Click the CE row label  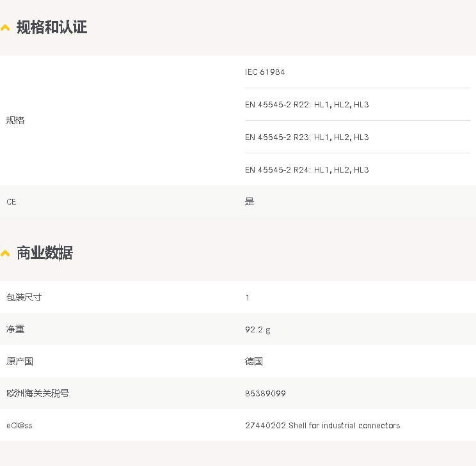pyautogui.click(x=12, y=202)
